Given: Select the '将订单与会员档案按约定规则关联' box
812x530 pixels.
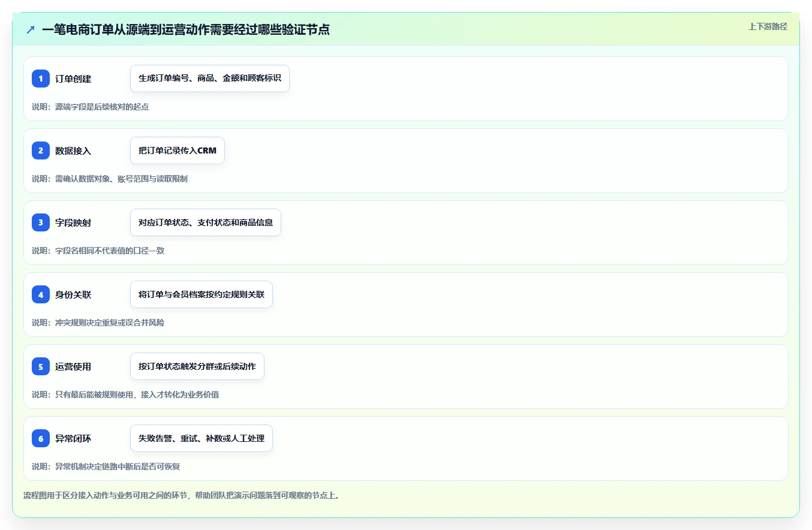Looking at the screenshot, I should click(x=202, y=294).
